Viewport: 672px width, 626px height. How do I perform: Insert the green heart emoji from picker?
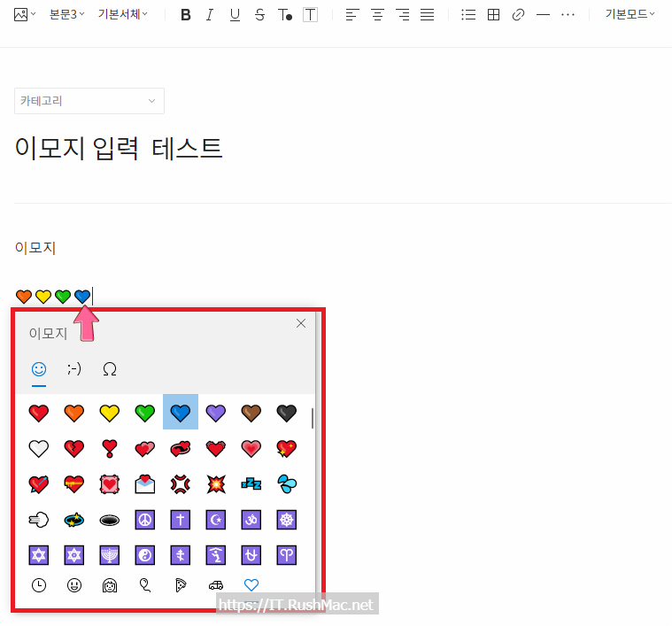click(x=145, y=413)
